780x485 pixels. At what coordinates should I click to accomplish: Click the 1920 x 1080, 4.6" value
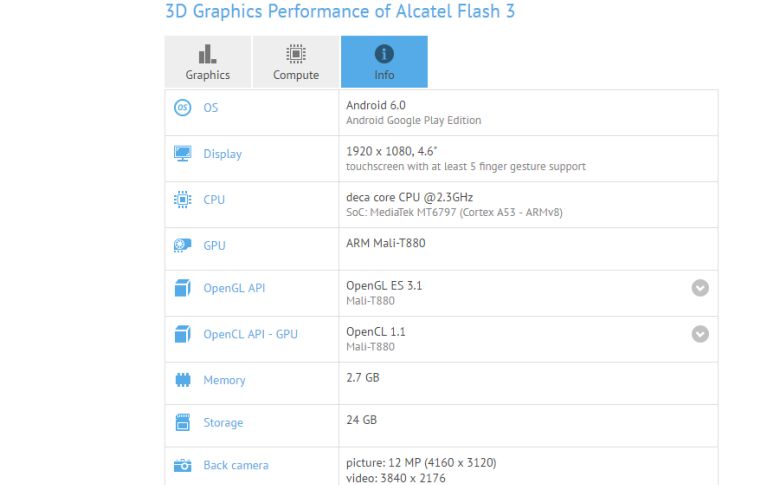pyautogui.click(x=392, y=151)
